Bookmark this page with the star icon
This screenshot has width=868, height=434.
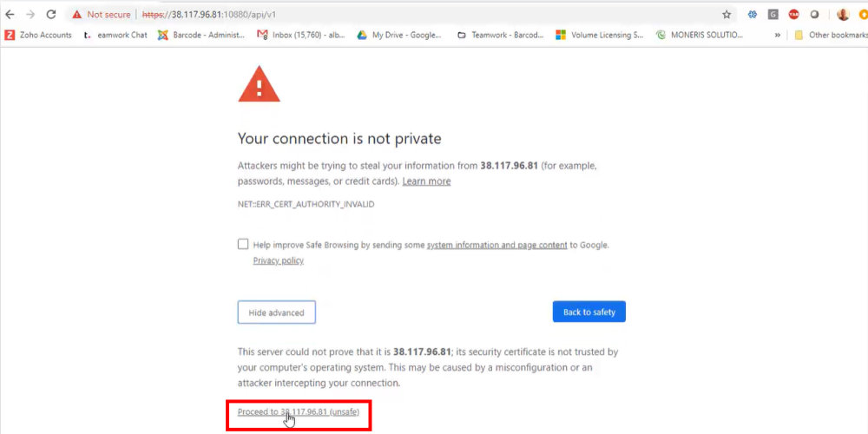click(x=727, y=15)
